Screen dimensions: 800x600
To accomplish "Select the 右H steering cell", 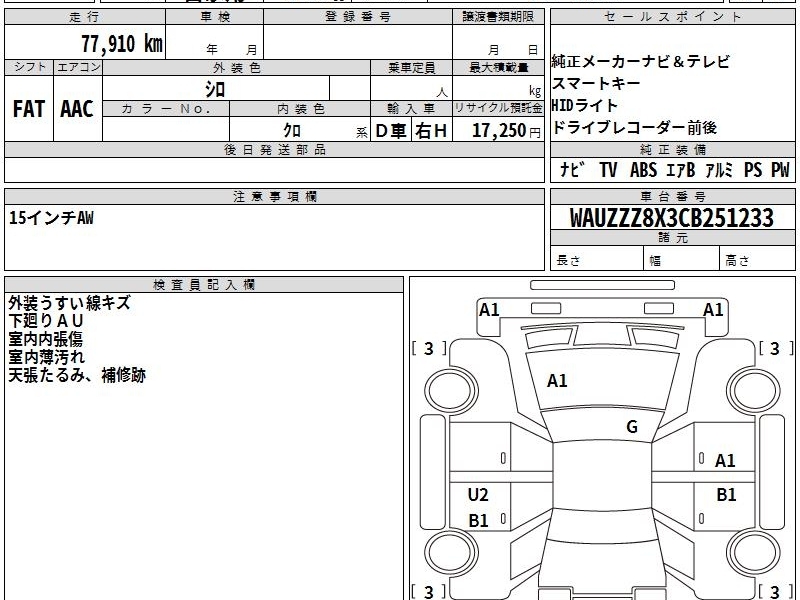I will tap(431, 131).
